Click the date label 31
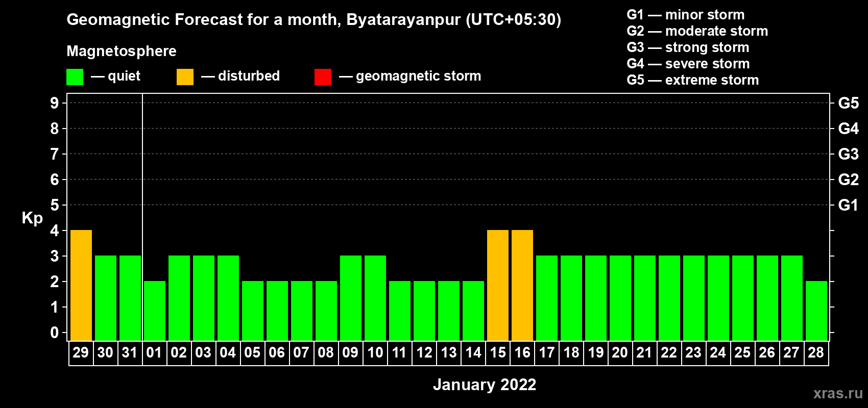The width and height of the screenshot is (868, 408). [x=130, y=352]
